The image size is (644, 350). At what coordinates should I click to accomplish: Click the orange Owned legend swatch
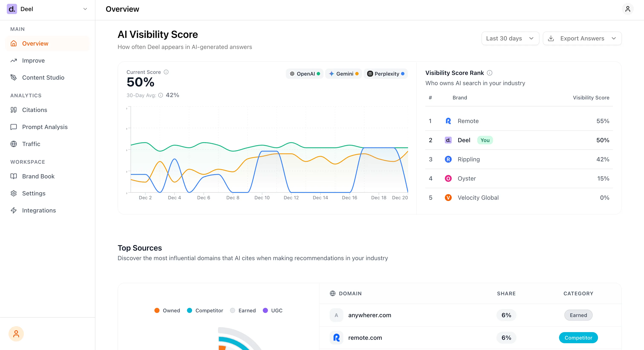(157, 310)
